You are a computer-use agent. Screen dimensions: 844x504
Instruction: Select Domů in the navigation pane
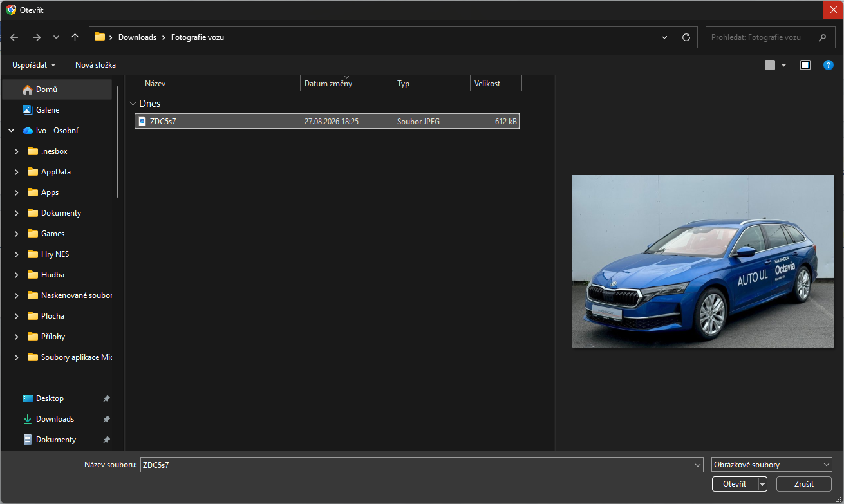pos(57,89)
